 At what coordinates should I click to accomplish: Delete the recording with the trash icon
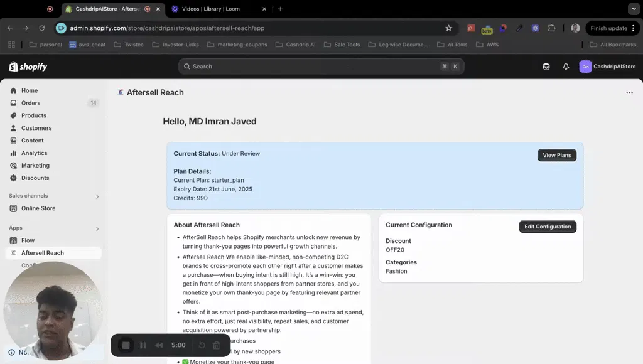point(217,345)
